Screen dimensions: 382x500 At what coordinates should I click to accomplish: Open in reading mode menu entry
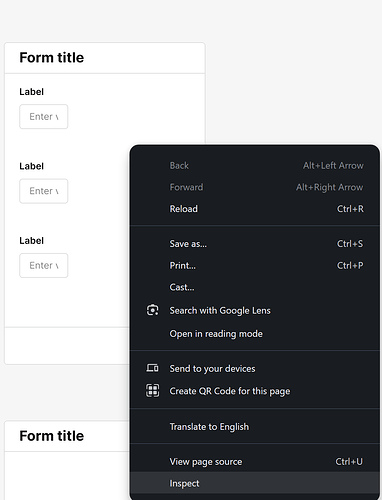pyautogui.click(x=255, y=334)
